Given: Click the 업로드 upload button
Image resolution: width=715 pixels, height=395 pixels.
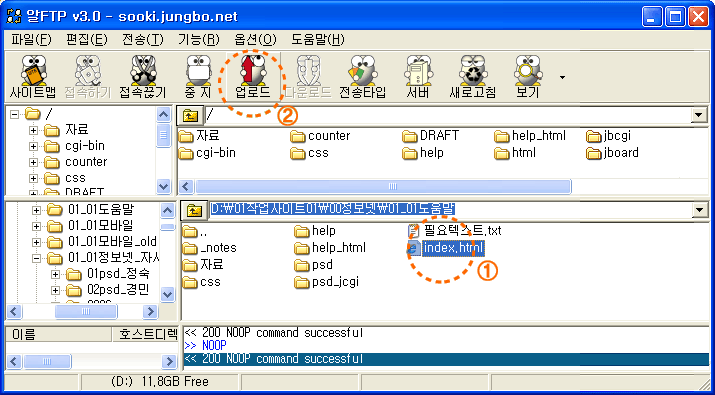Looking at the screenshot, I should click(x=253, y=77).
